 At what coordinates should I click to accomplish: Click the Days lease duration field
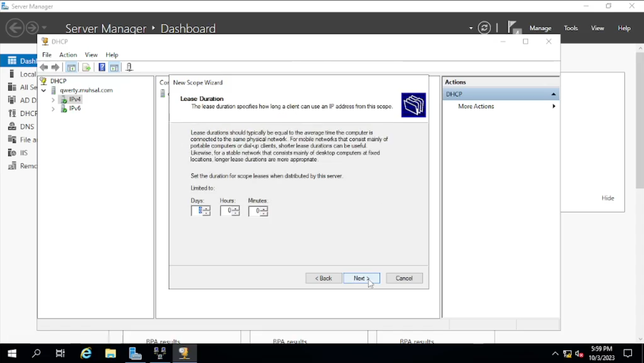(x=197, y=211)
